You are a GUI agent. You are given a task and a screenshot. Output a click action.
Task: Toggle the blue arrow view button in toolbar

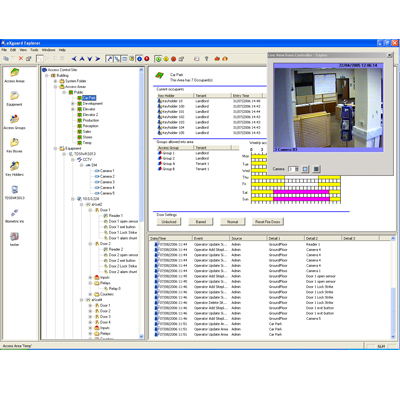(x=109, y=59)
